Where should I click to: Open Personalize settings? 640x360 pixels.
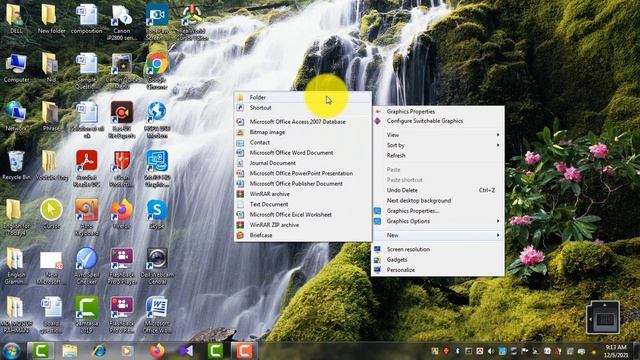(438, 270)
